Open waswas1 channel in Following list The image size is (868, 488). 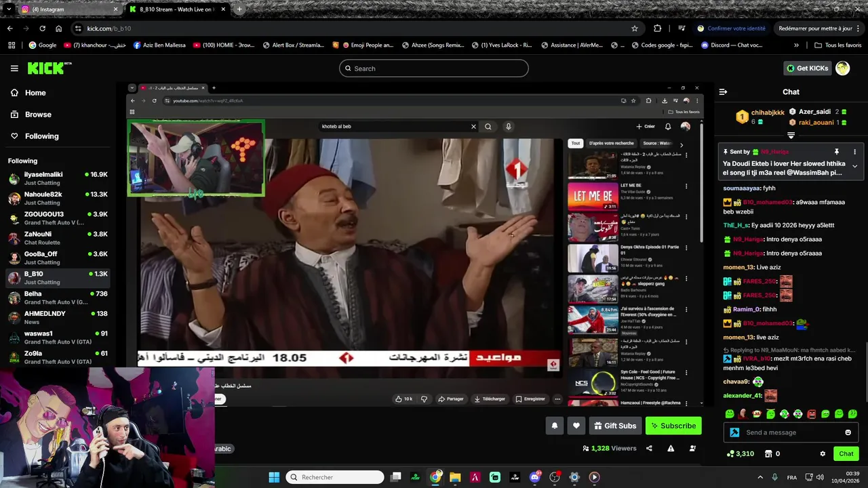coord(58,338)
